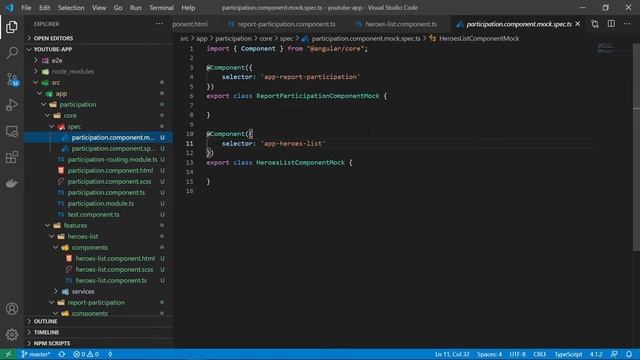The width and height of the screenshot is (640, 360).
Task: Expand the Timeline section
Action: [x=46, y=333]
